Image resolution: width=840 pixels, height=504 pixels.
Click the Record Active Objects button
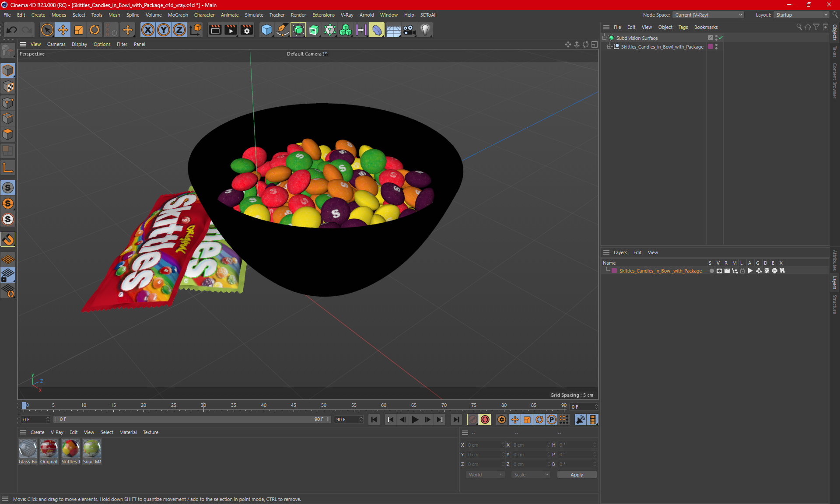pos(473,420)
